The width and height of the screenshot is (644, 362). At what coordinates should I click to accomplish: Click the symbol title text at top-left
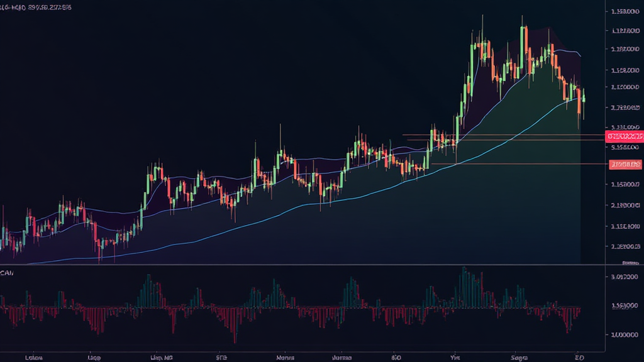(x=36, y=8)
